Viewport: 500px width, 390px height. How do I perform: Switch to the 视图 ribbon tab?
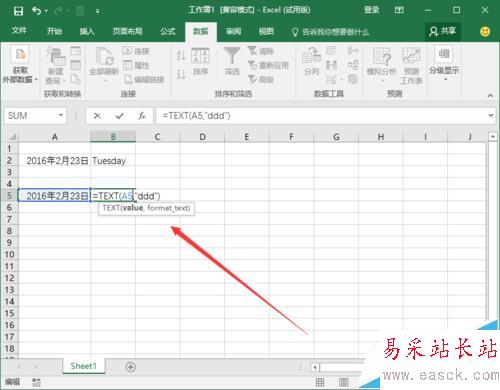point(266,31)
